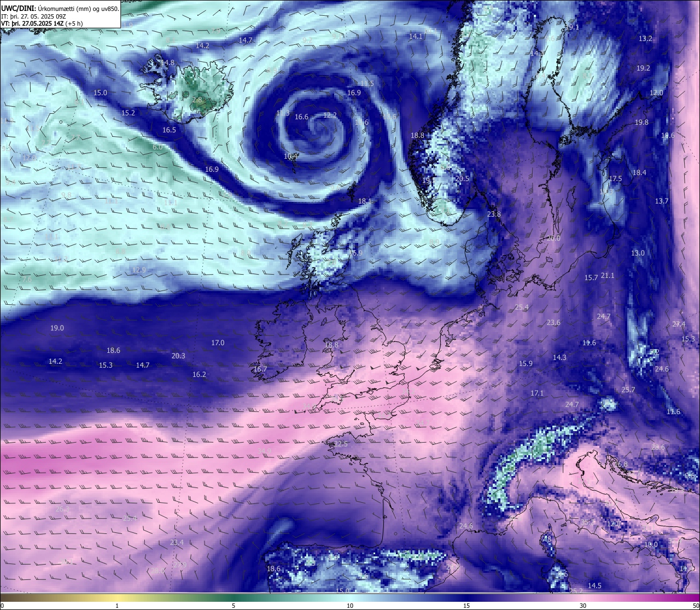The width and height of the screenshot is (700, 610).
Task: Click the "UWC/DINI: Úrkomumætti (mm) og uv850." title
Action: (x=60, y=8)
